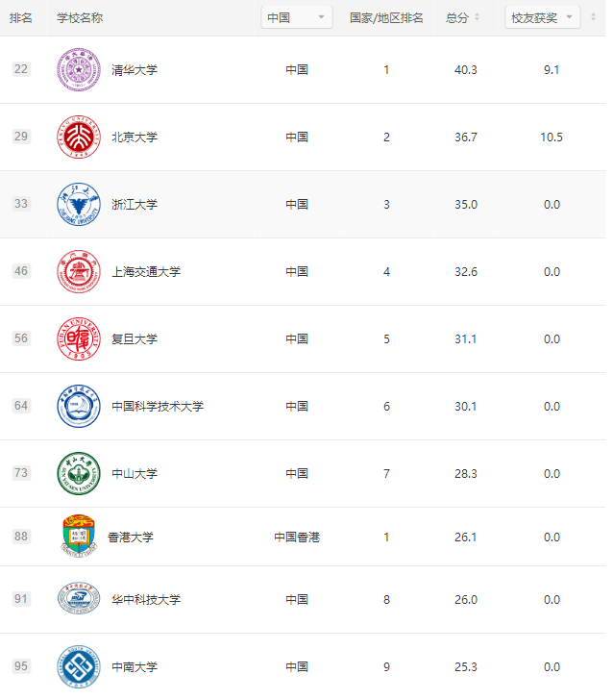The height and width of the screenshot is (700, 613).
Task: Expand the 校友获奖 indicator dropdown
Action: (543, 17)
